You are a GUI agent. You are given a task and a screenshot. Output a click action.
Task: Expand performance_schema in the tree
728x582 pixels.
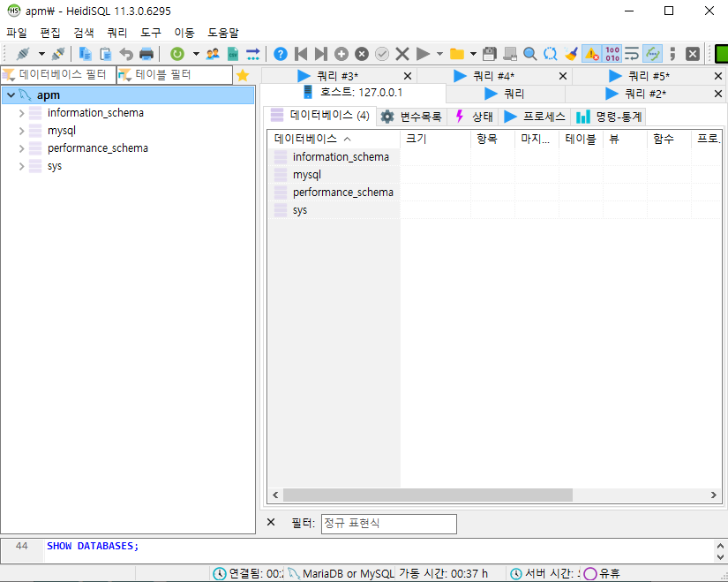pos(21,148)
